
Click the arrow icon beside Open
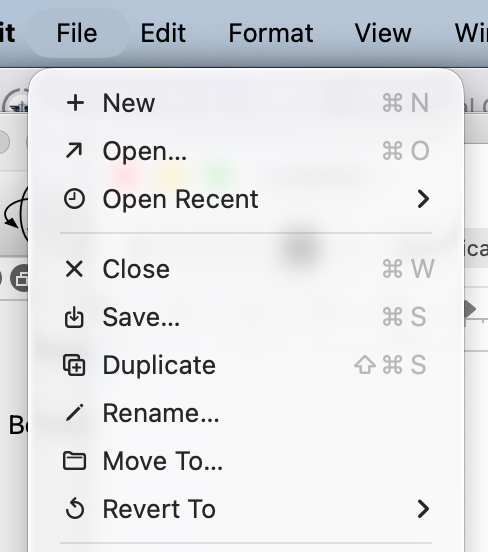click(x=74, y=151)
